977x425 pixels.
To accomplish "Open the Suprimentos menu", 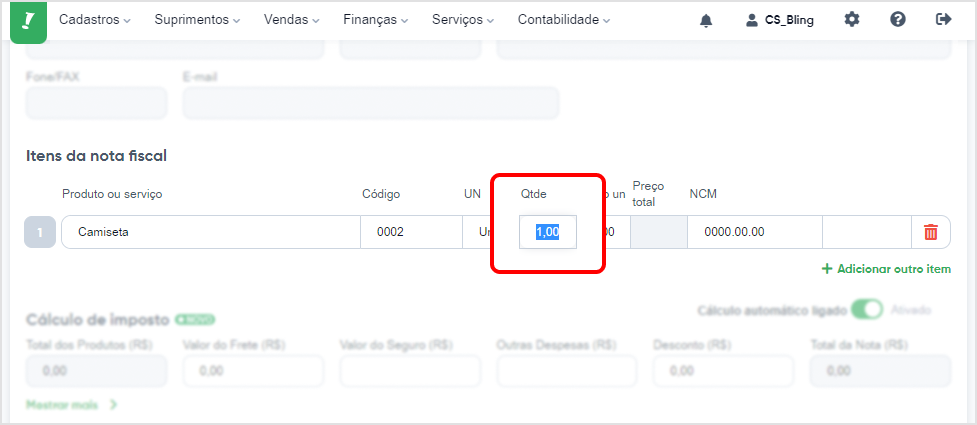I will (198, 20).
